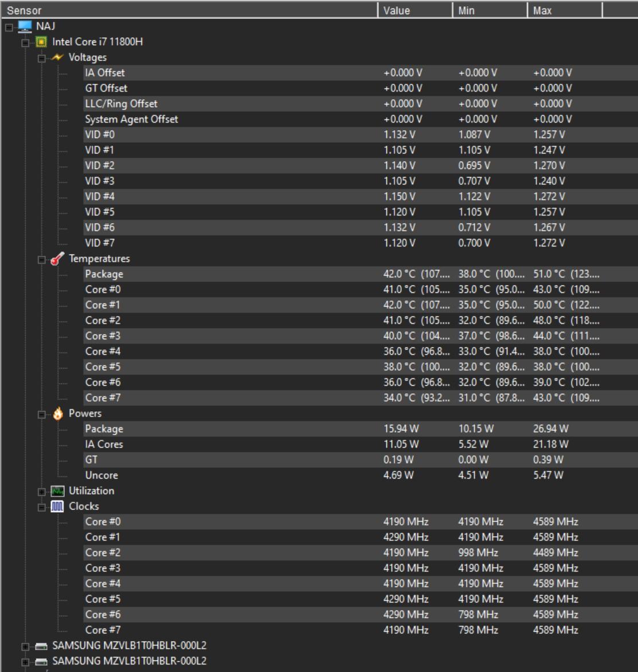Select the Intel Core i7 11800H label
This screenshot has width=638, height=672.
pyautogui.click(x=97, y=42)
